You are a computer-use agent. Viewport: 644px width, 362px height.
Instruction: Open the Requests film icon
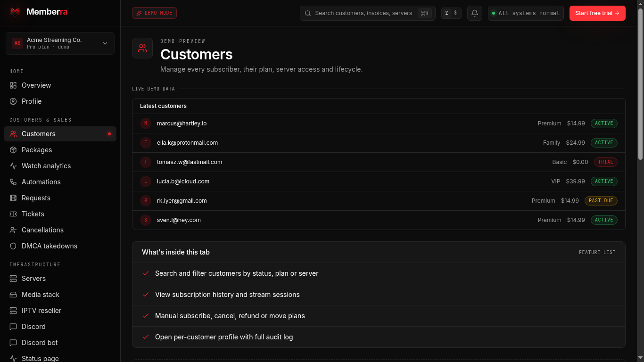tap(13, 198)
